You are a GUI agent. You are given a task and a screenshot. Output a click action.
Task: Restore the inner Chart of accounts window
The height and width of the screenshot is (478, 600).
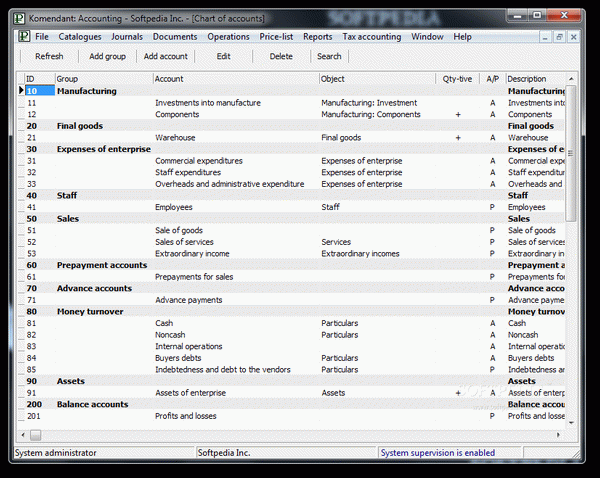coord(559,37)
